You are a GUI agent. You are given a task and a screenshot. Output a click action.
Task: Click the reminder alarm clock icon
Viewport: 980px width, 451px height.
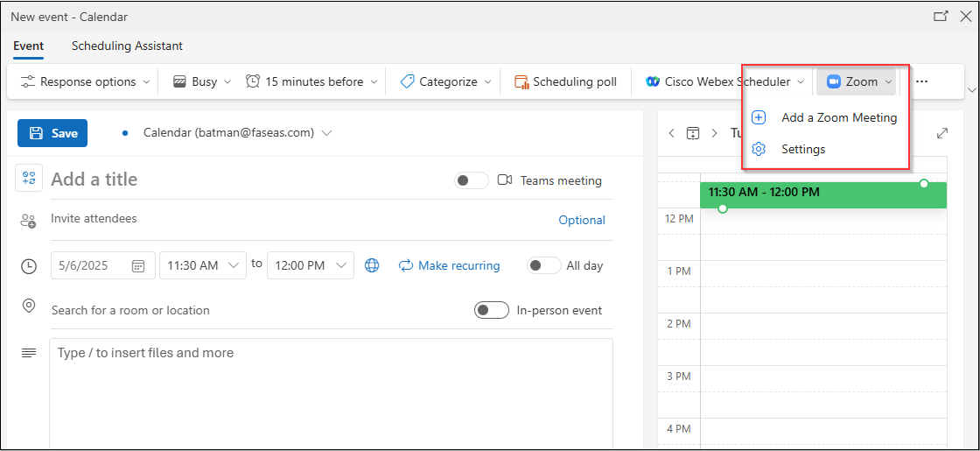click(253, 82)
